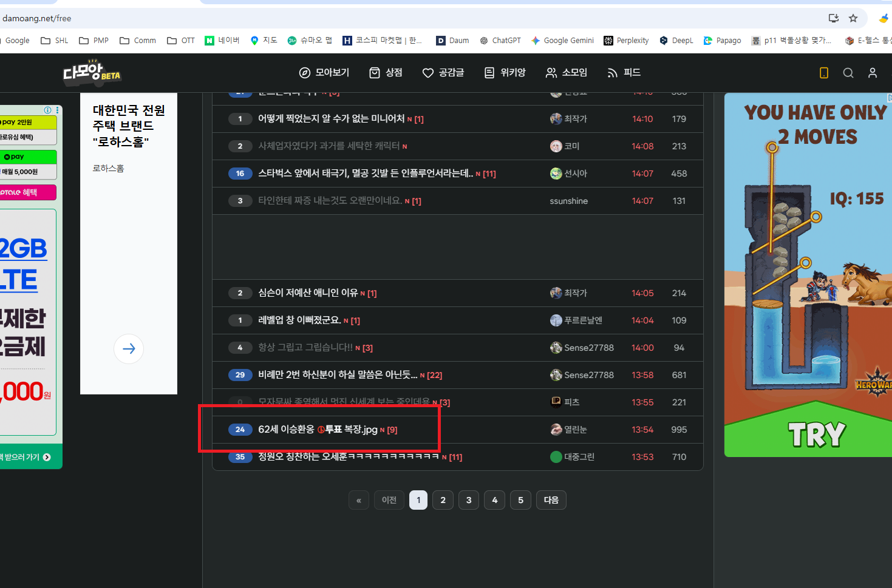The image size is (892, 588).
Task: Go to pagination page 4
Action: [495, 500]
